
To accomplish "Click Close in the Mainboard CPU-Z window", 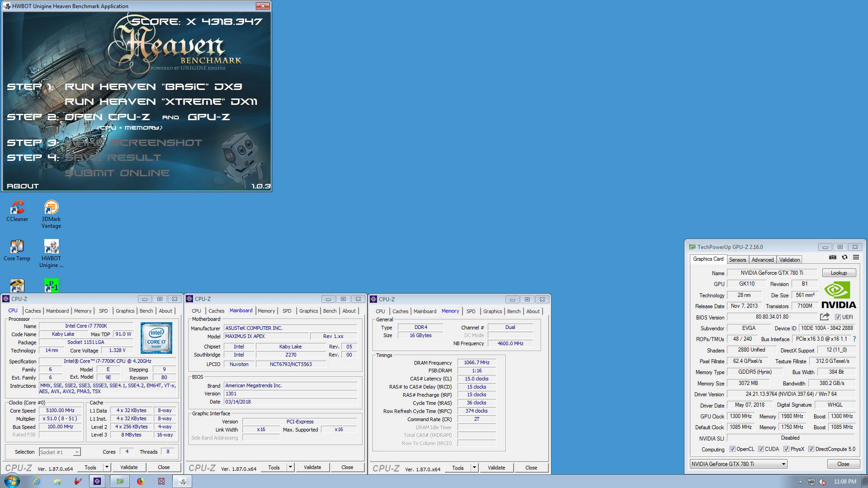I will point(347,467).
